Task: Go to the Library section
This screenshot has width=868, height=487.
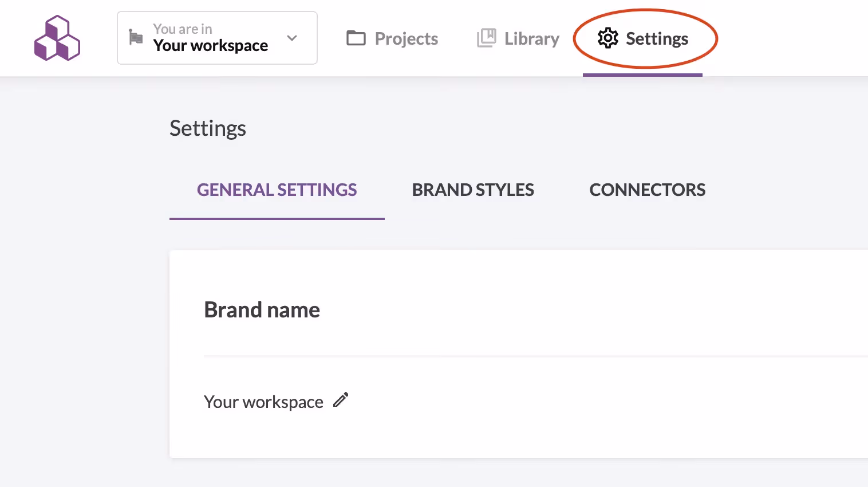Action: 518,38
